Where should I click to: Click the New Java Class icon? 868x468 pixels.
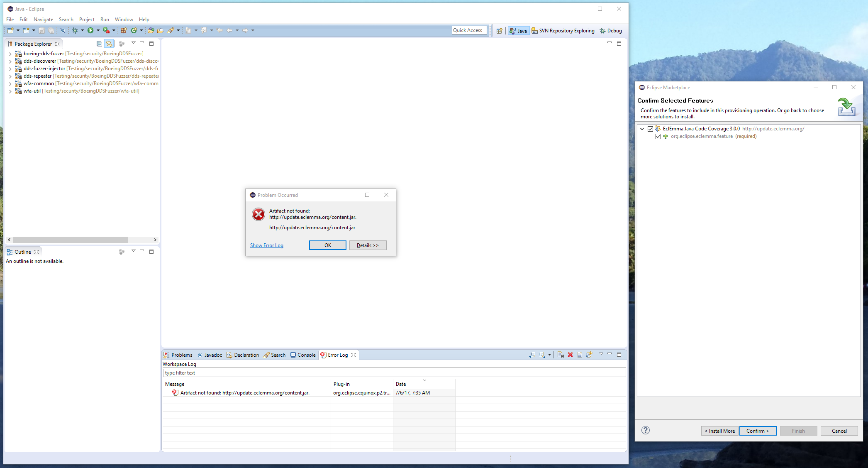[134, 30]
